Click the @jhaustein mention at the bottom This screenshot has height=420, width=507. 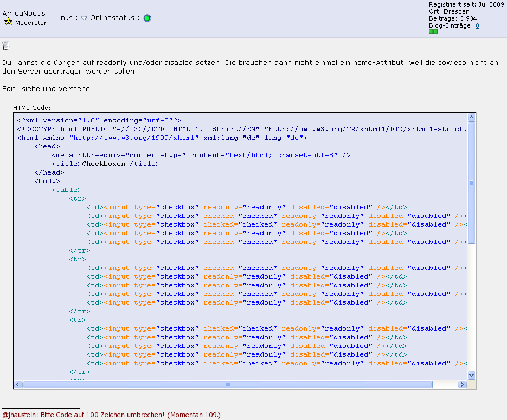pyautogui.click(x=20, y=415)
